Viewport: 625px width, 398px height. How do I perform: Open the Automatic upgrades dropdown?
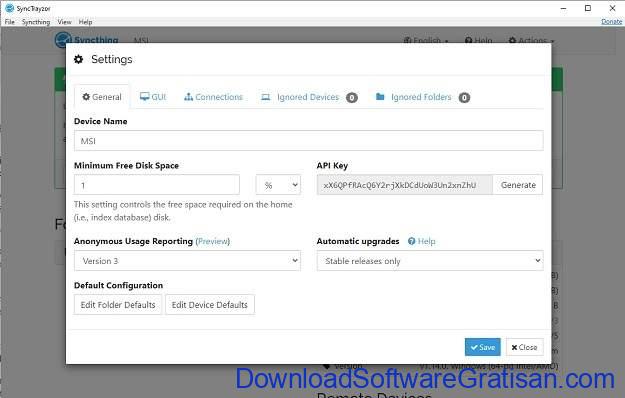(x=430, y=261)
